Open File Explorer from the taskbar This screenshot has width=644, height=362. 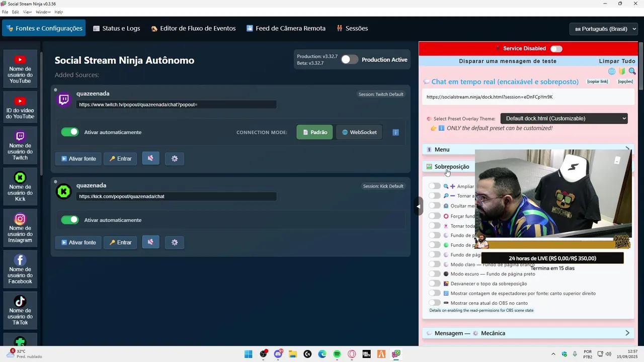(293, 354)
